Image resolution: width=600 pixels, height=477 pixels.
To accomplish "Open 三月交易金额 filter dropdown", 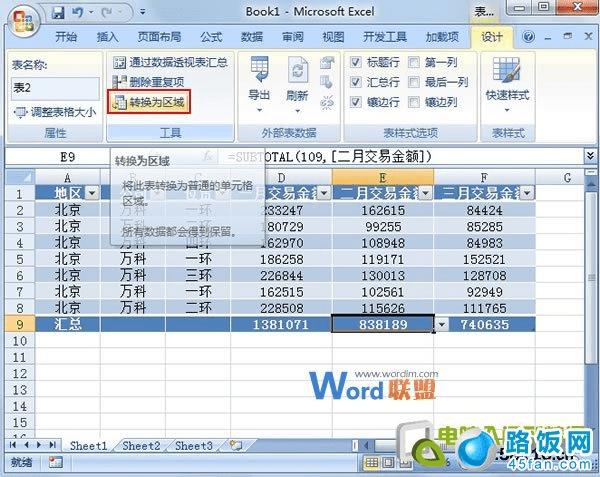I will (x=527, y=193).
